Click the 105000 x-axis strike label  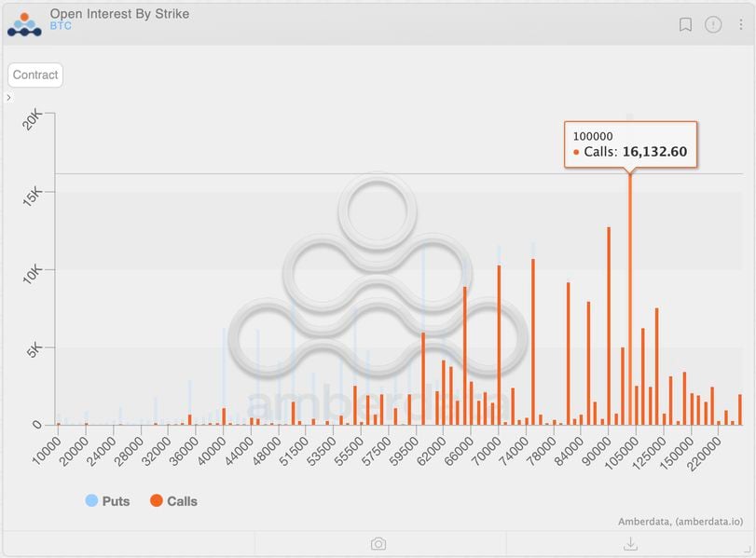pos(621,454)
